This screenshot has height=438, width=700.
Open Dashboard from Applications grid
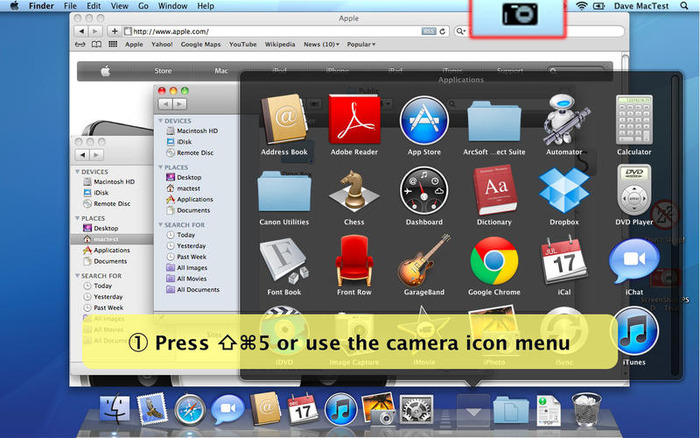coord(424,191)
